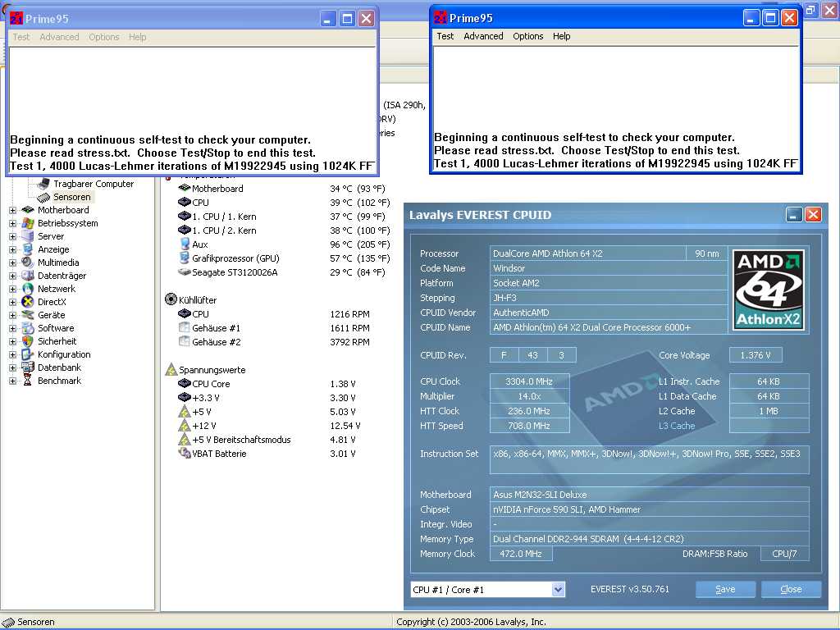Click the Sicherheit shield icon
The image size is (840, 630).
27,341
